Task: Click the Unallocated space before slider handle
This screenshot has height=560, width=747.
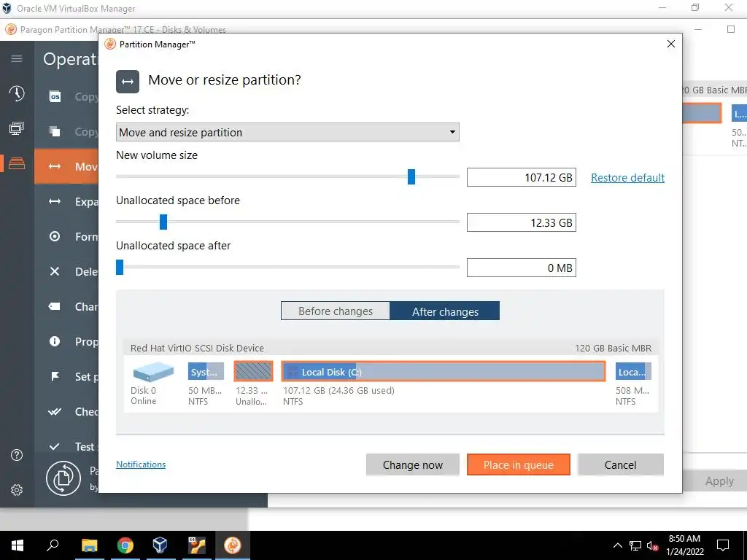Action: (163, 222)
